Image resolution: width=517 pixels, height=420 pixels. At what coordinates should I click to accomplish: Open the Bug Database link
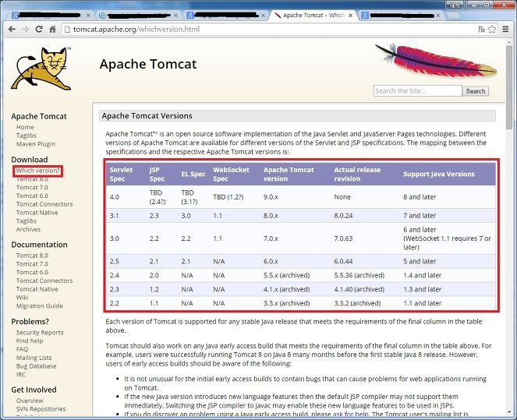click(37, 366)
